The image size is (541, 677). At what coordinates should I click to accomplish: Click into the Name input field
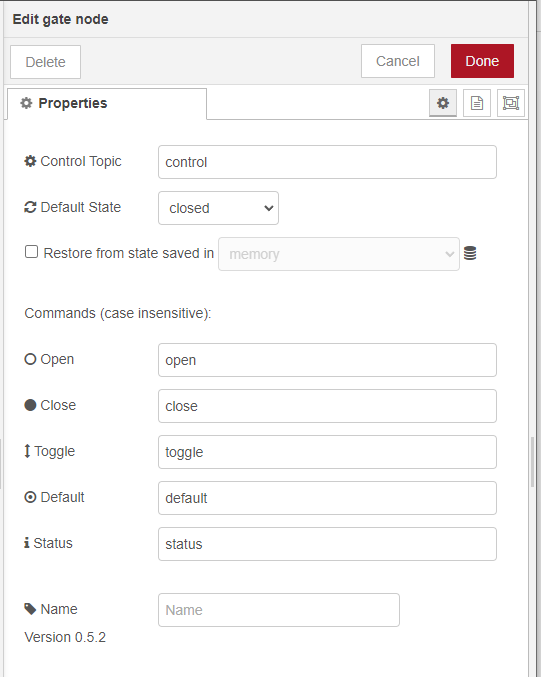tap(279, 610)
